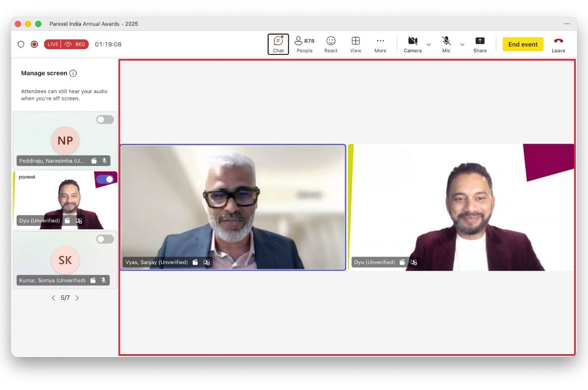The height and width of the screenshot is (390, 588).
Task: Go to previous page of participants
Action: tap(53, 298)
